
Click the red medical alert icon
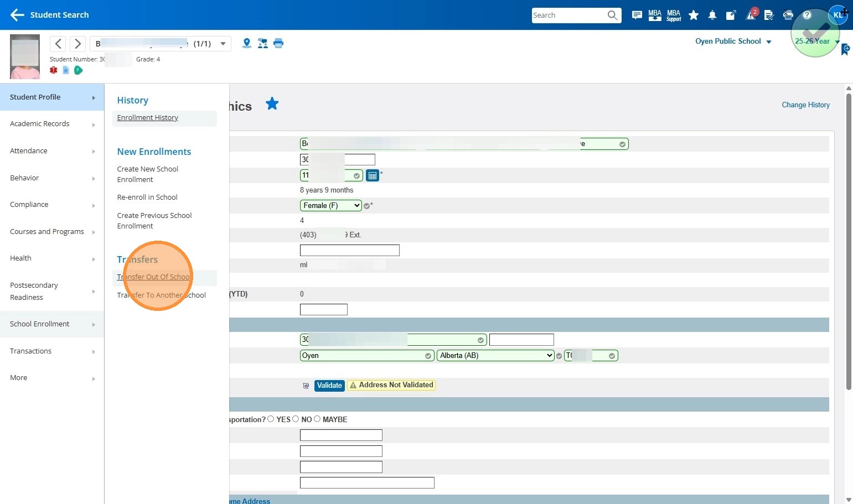[54, 70]
